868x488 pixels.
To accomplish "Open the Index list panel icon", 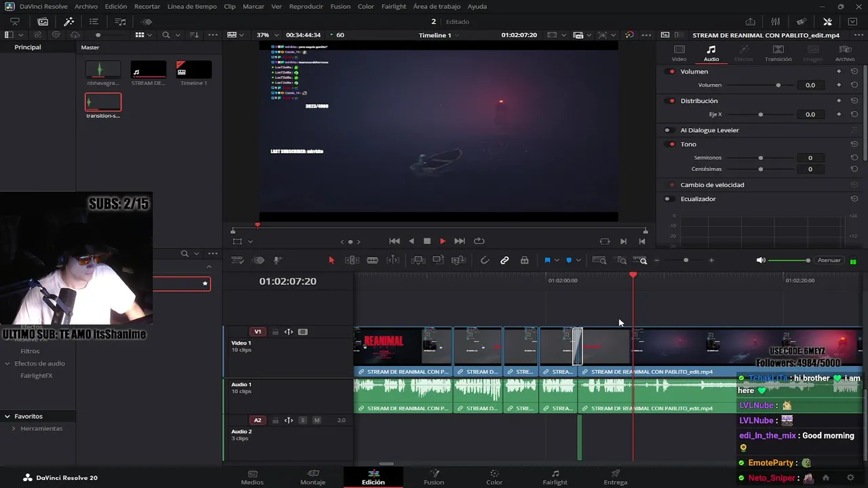I will click(94, 22).
